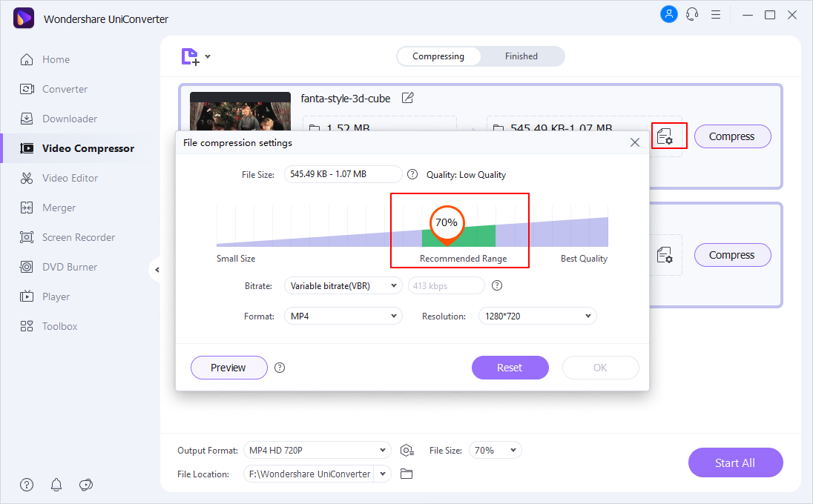Click the Player sidebar icon
Image resolution: width=813 pixels, height=504 pixels.
click(x=27, y=296)
